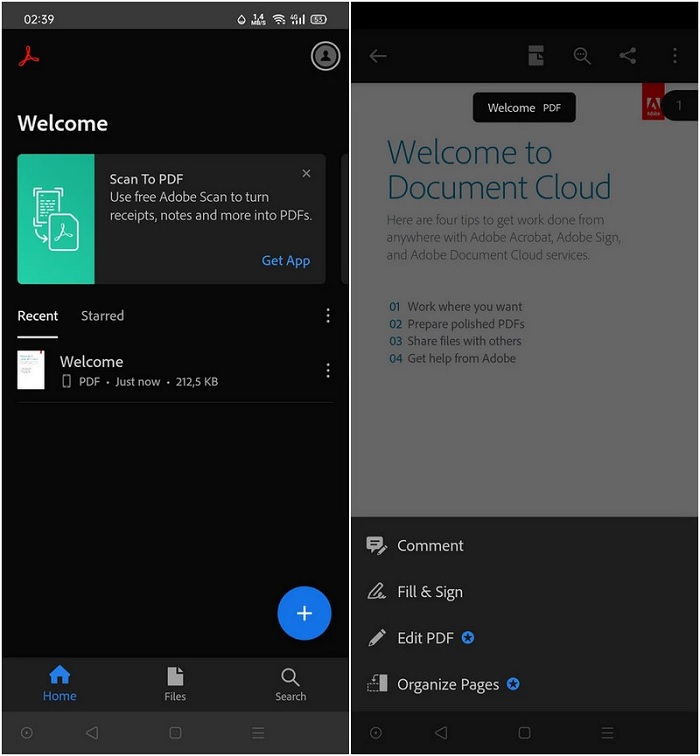Tap the battery indicator in status bar
700x756 pixels.
[x=319, y=19]
